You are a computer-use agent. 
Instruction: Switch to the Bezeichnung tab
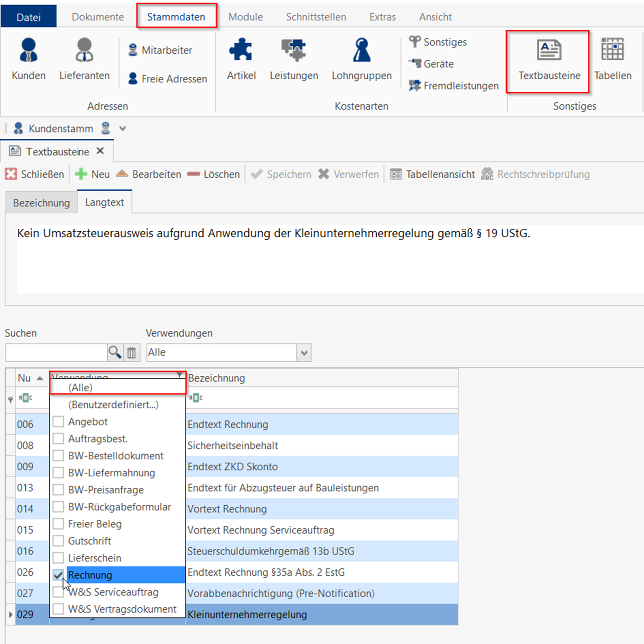41,203
